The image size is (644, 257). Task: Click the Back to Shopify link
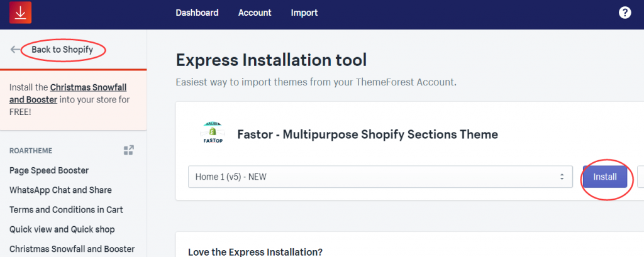[x=62, y=50]
